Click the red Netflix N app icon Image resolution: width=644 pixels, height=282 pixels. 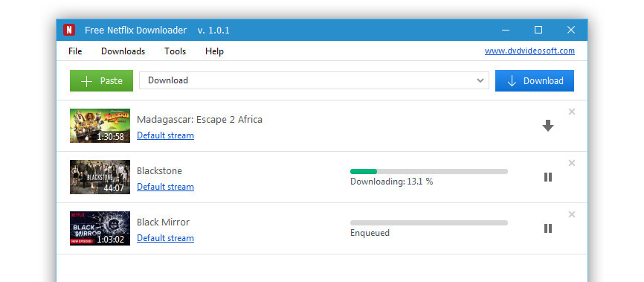[x=69, y=30]
